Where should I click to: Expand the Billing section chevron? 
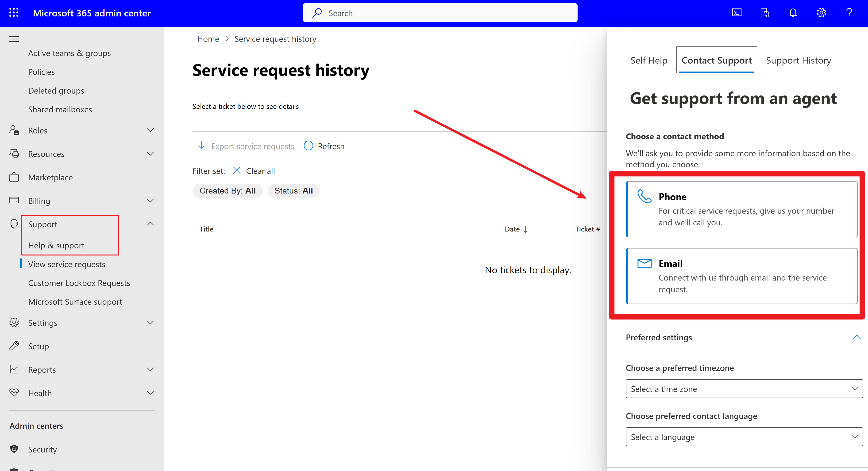[x=150, y=201]
